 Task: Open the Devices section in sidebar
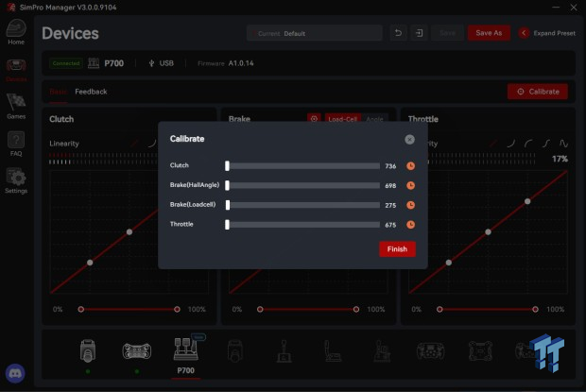16,70
